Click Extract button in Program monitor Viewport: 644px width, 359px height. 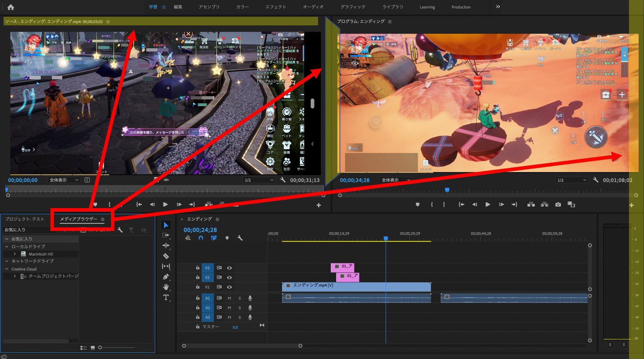pyautogui.click(x=545, y=205)
